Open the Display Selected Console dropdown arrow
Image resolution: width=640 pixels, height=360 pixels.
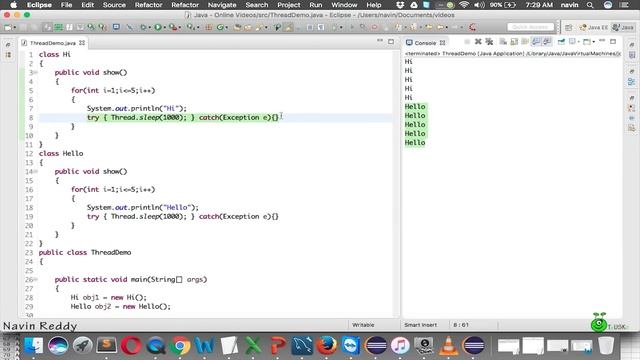(578, 42)
